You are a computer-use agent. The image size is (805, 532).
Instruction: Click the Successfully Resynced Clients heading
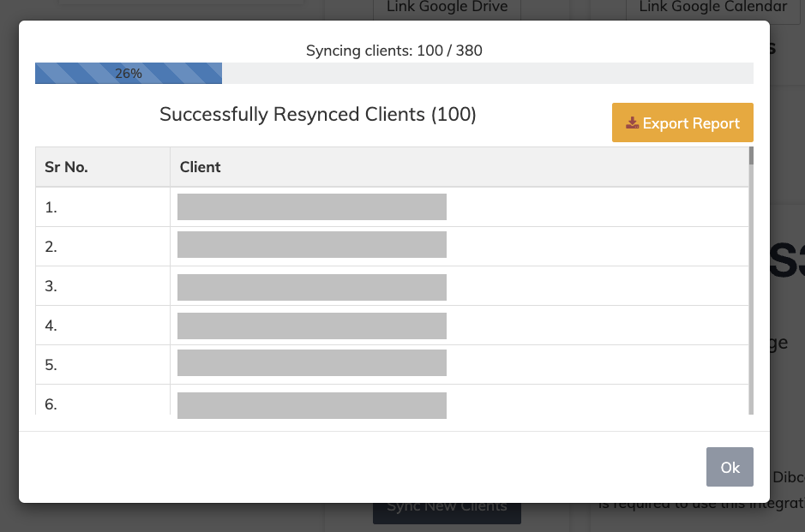(x=317, y=115)
